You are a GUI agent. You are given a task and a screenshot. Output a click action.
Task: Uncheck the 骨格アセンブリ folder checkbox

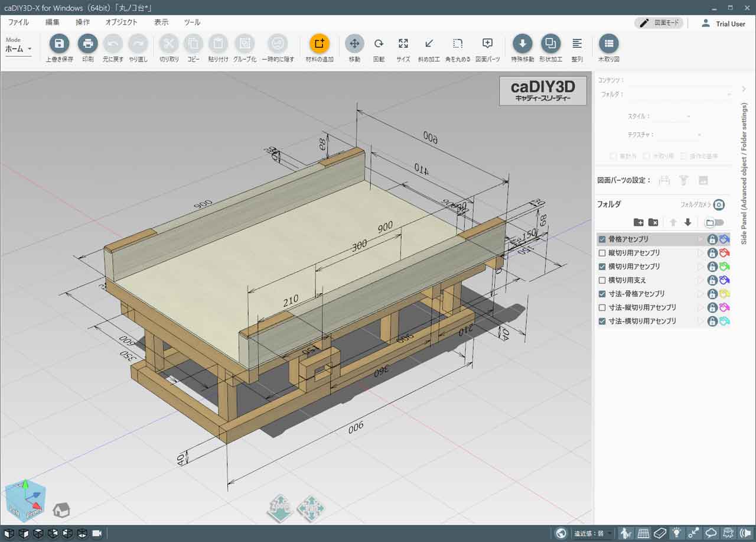(602, 239)
